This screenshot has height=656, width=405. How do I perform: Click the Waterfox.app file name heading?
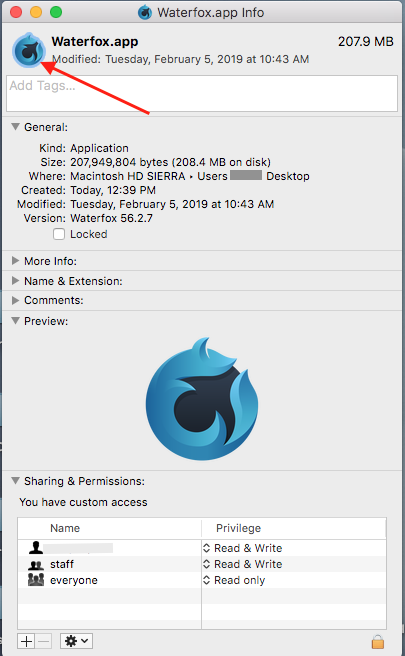pyautogui.click(x=95, y=41)
